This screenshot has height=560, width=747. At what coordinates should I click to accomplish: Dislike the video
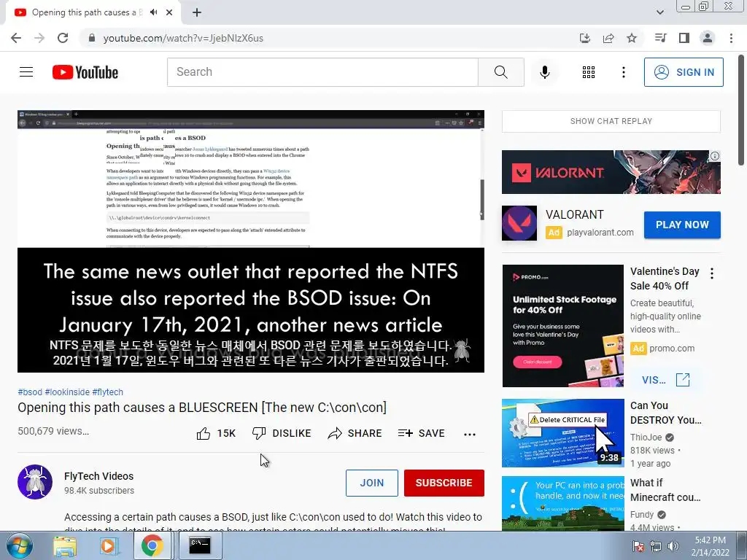(x=282, y=433)
